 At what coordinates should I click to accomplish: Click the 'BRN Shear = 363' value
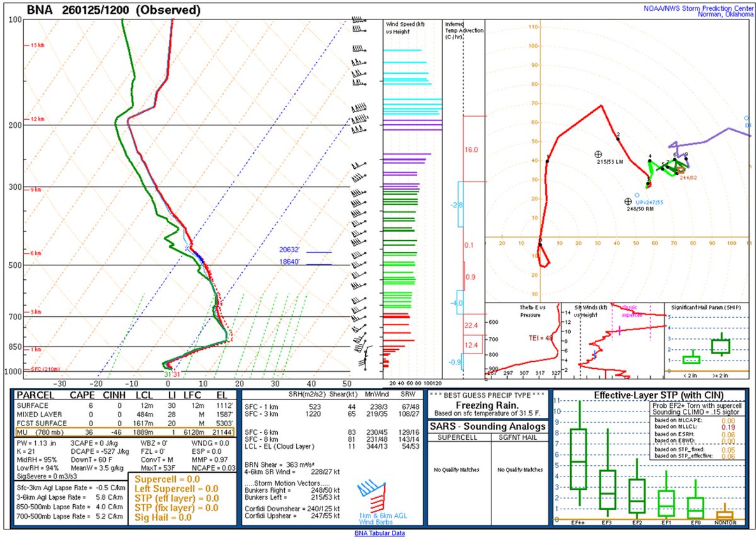(x=280, y=464)
